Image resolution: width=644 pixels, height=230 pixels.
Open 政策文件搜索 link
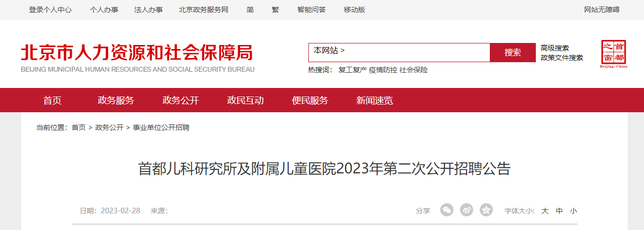click(562, 58)
